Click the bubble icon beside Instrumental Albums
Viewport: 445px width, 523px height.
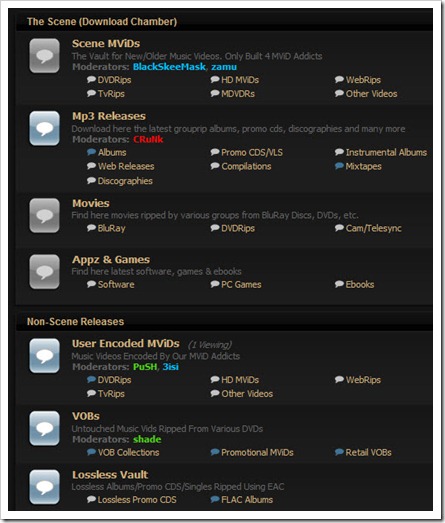click(x=339, y=152)
